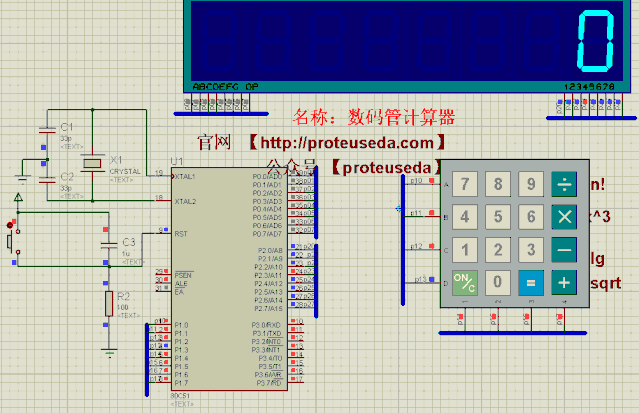Click the ON/C key on keypad
639x413 pixels.
click(465, 283)
